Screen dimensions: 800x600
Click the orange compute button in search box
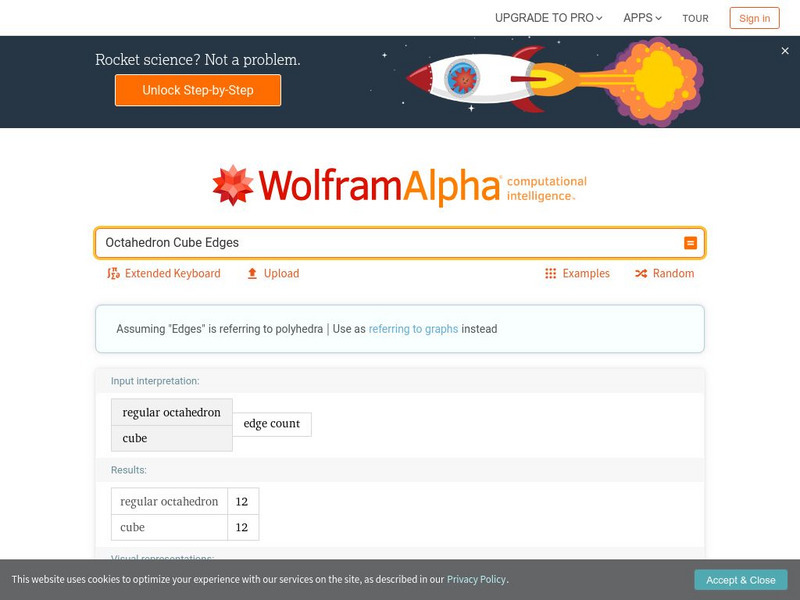(690, 243)
